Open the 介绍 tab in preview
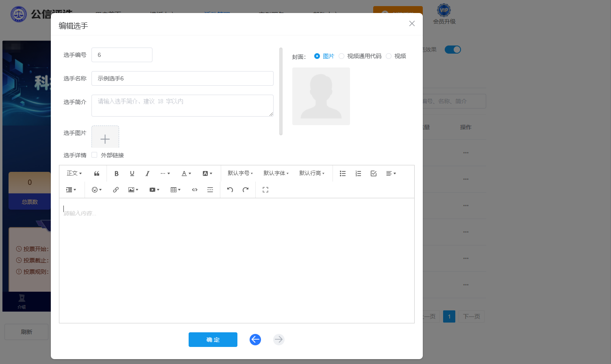The image size is (611, 364). pos(22,302)
